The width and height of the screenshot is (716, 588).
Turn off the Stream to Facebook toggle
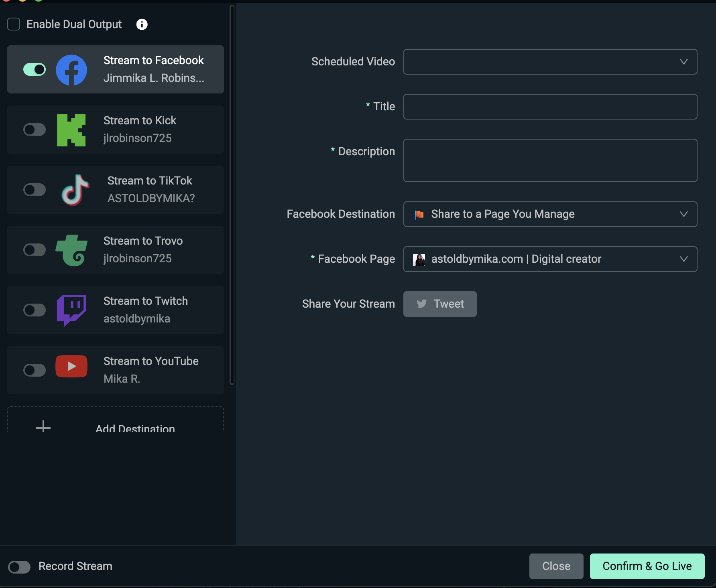[x=35, y=70]
